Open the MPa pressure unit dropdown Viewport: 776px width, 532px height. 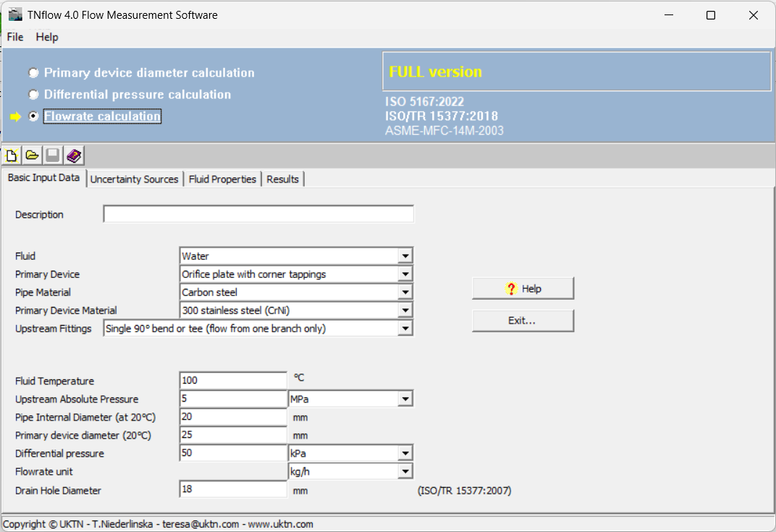tap(405, 399)
